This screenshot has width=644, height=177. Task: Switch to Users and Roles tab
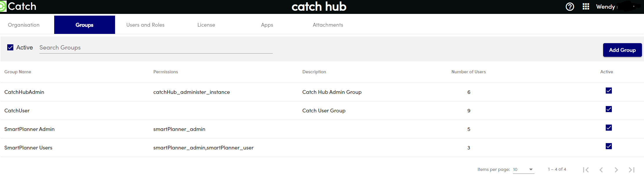click(145, 25)
